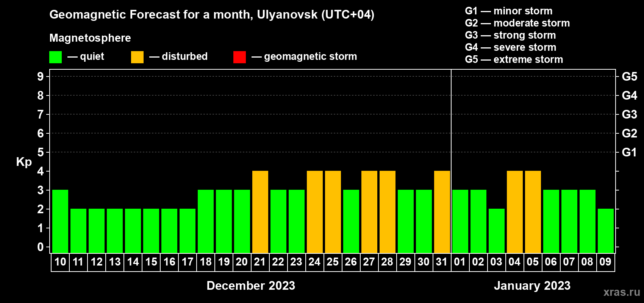Viewport: 644px width, 303px height.
Task: Click the January 2023 month label
Action: (532, 286)
